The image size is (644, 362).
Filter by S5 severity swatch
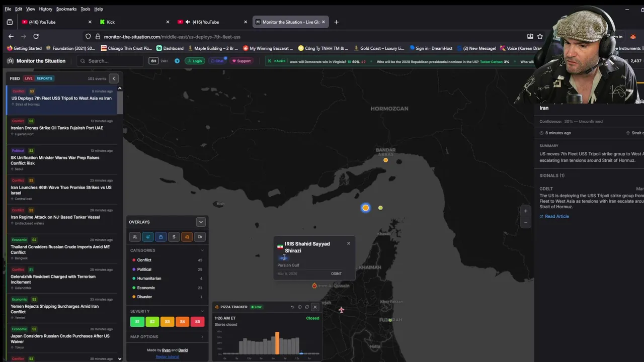(x=197, y=322)
